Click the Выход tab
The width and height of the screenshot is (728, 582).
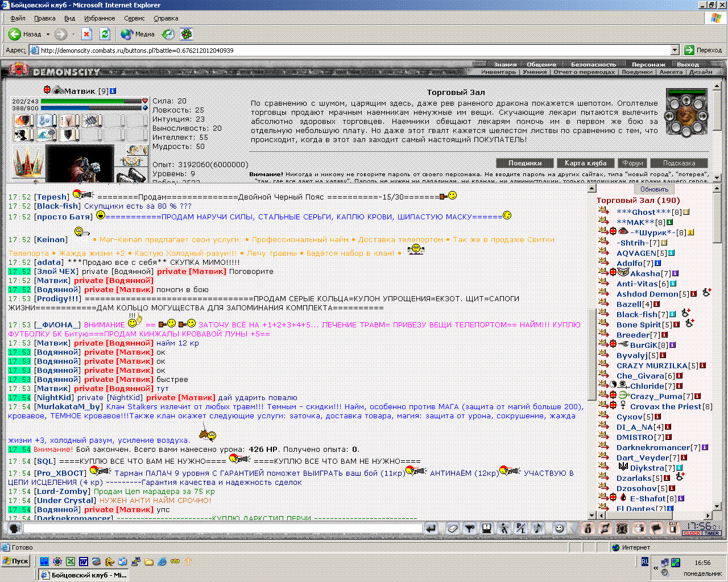click(x=688, y=64)
